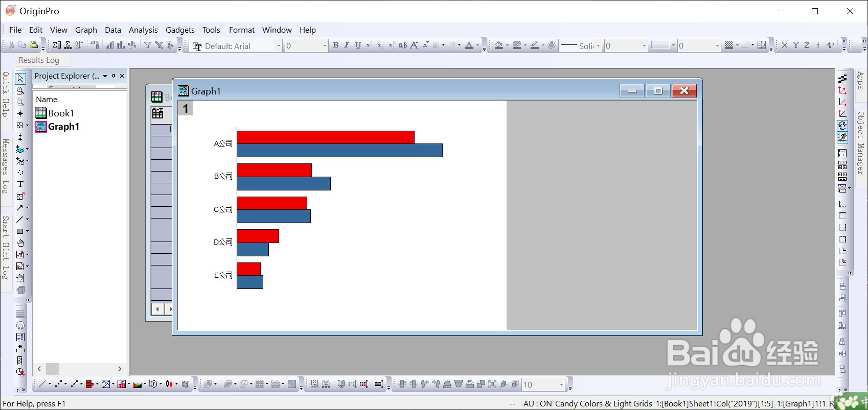This screenshot has width=868, height=410.
Task: Select the Pointer tool in the Tools toolbar
Action: coord(20,79)
